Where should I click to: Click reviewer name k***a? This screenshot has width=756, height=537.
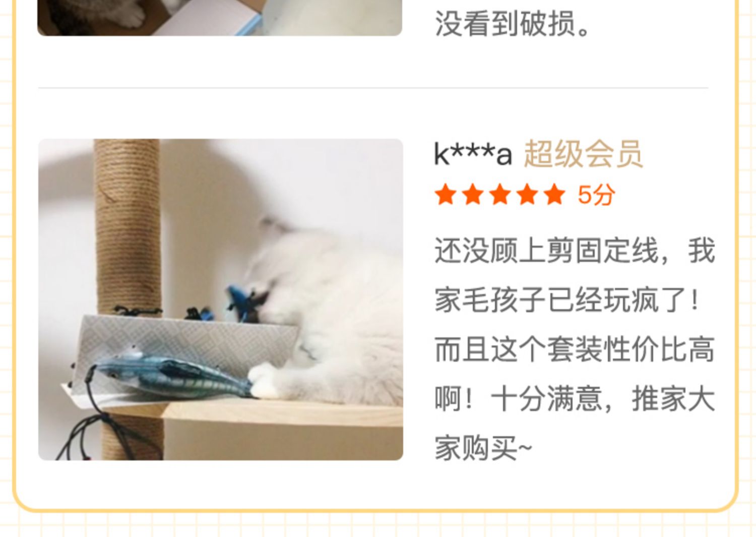point(473,154)
